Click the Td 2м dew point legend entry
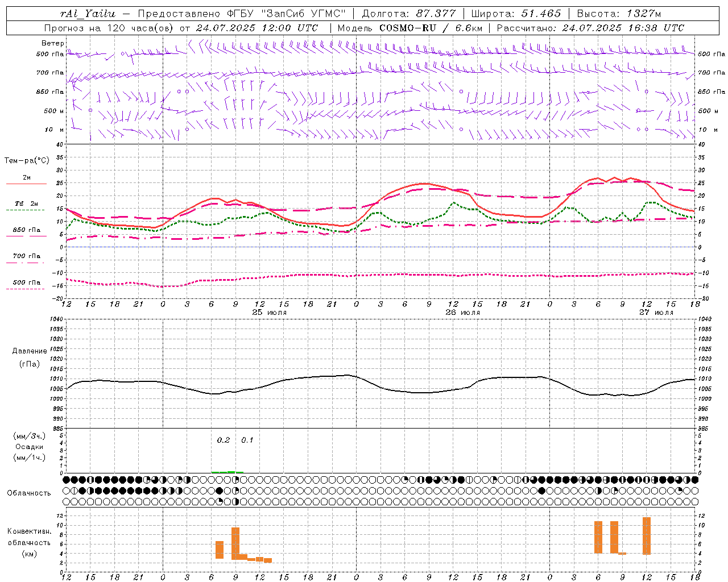The image size is (728, 582). pyautogui.click(x=27, y=203)
